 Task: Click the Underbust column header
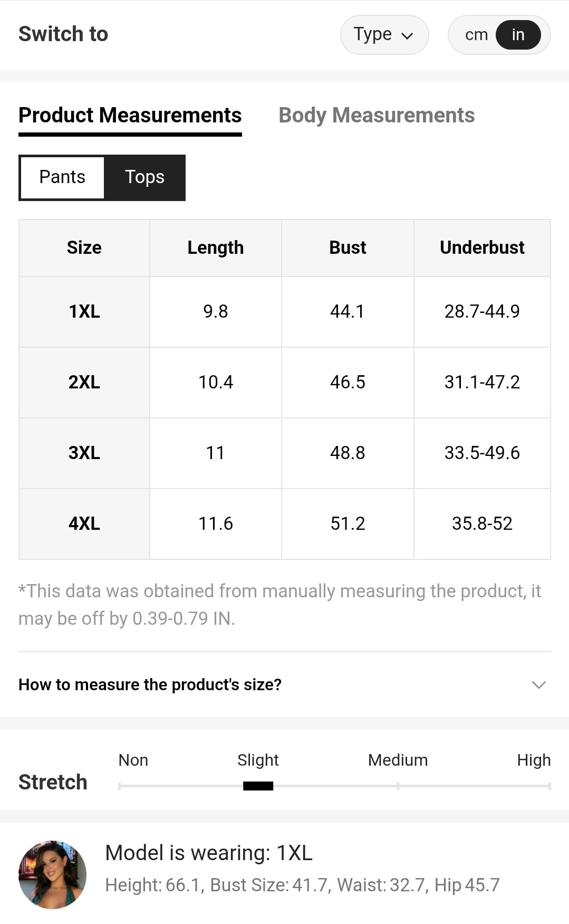[x=482, y=248]
